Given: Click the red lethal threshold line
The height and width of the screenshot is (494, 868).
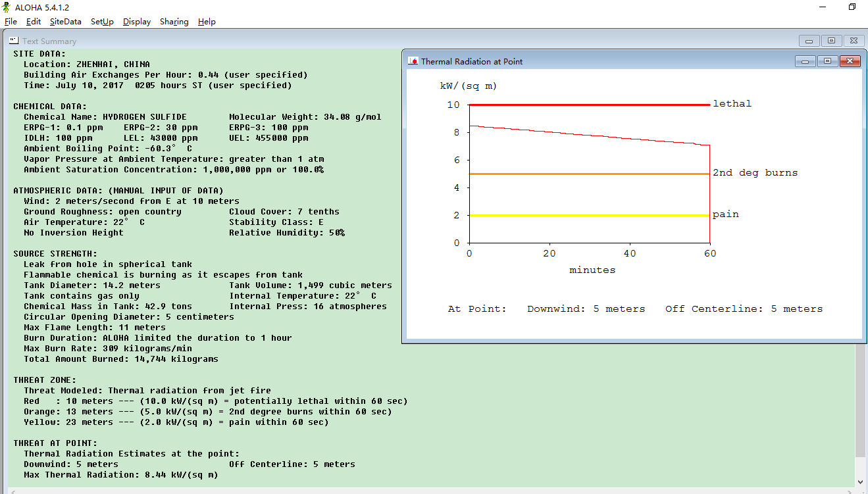Looking at the screenshot, I should [x=590, y=105].
